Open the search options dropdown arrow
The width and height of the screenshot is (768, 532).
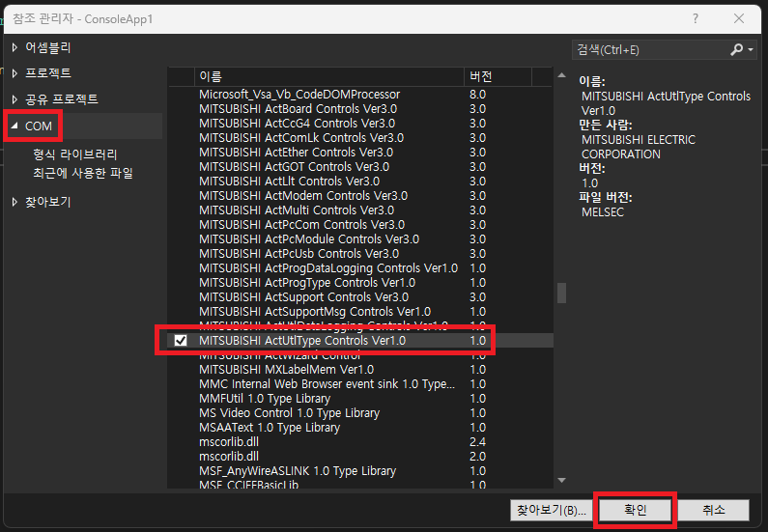click(x=751, y=49)
